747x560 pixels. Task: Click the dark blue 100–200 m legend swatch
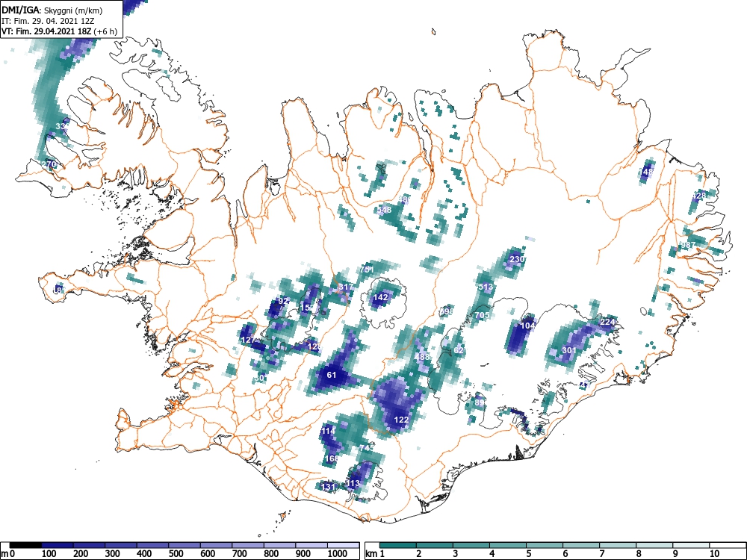(x=58, y=545)
